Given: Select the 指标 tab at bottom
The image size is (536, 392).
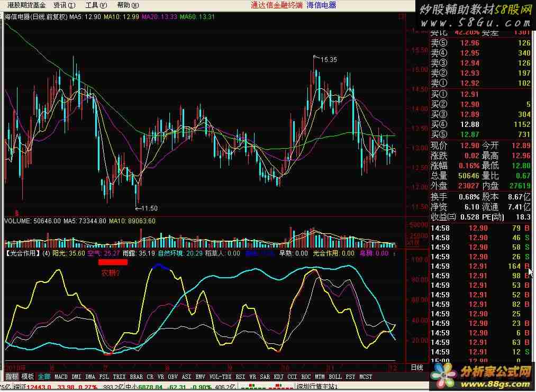Looking at the screenshot, I should pyautogui.click(x=12, y=377).
